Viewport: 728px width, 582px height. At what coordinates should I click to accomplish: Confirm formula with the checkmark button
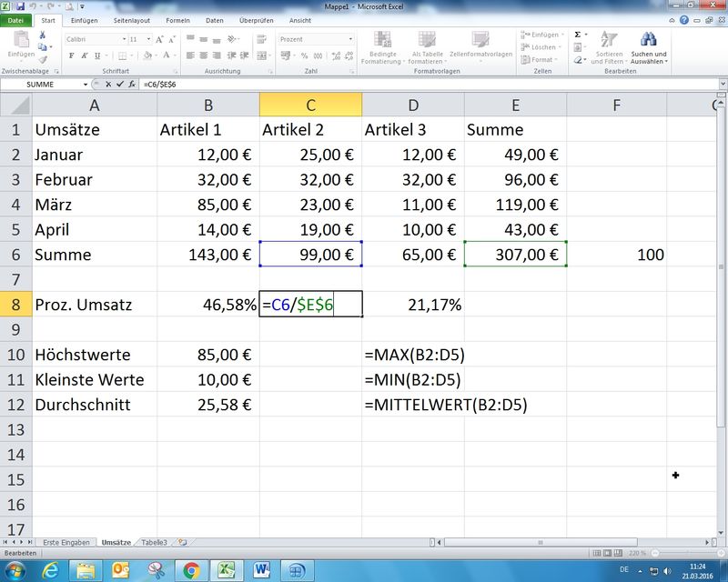[x=119, y=84]
